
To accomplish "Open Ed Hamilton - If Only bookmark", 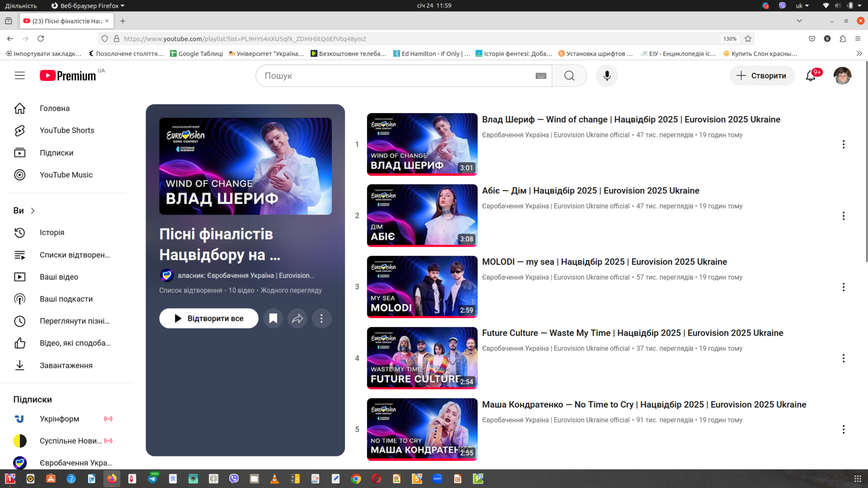I will point(432,53).
